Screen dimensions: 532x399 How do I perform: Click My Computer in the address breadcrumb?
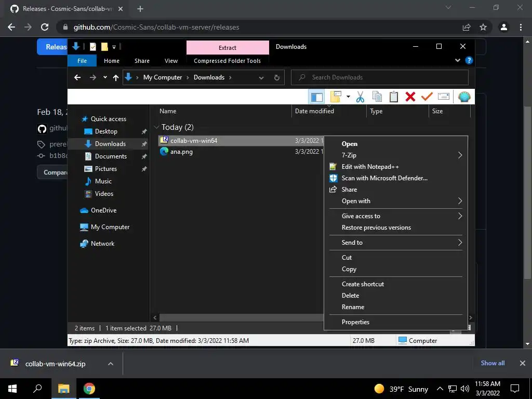(x=163, y=77)
